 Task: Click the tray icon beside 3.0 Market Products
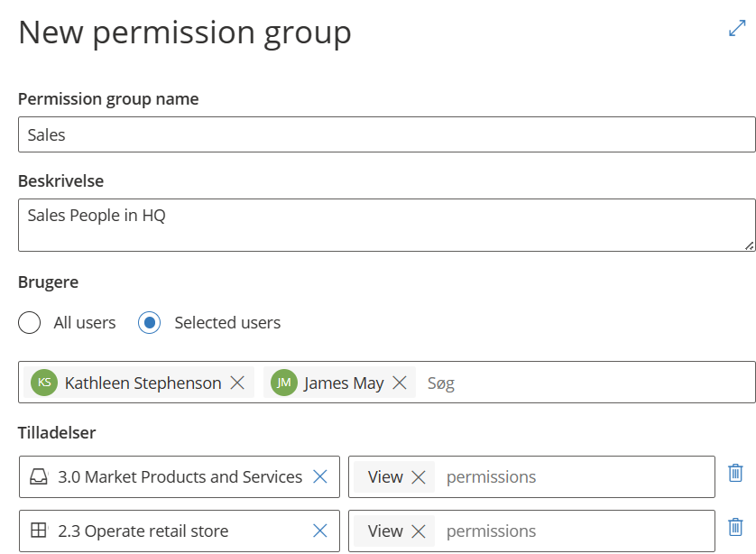(x=39, y=477)
